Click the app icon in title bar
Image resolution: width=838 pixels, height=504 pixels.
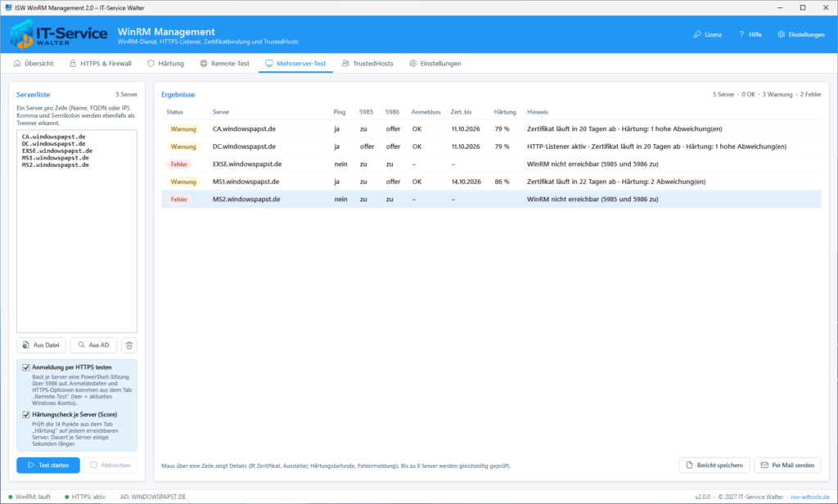click(8, 7)
